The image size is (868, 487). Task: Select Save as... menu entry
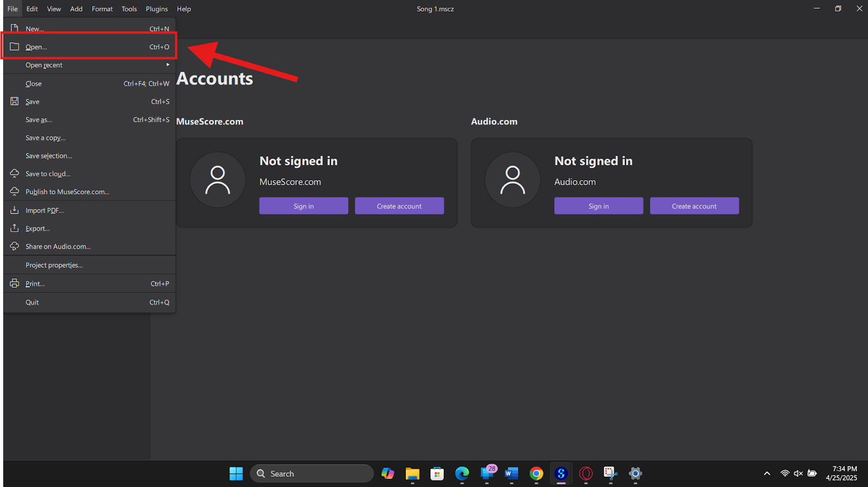tap(90, 119)
